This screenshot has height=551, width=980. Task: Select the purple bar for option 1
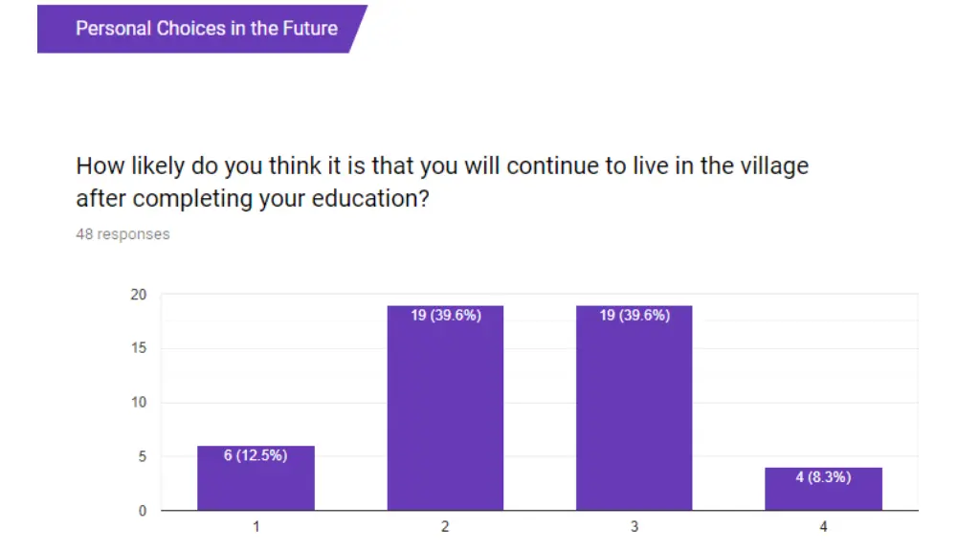(x=256, y=483)
